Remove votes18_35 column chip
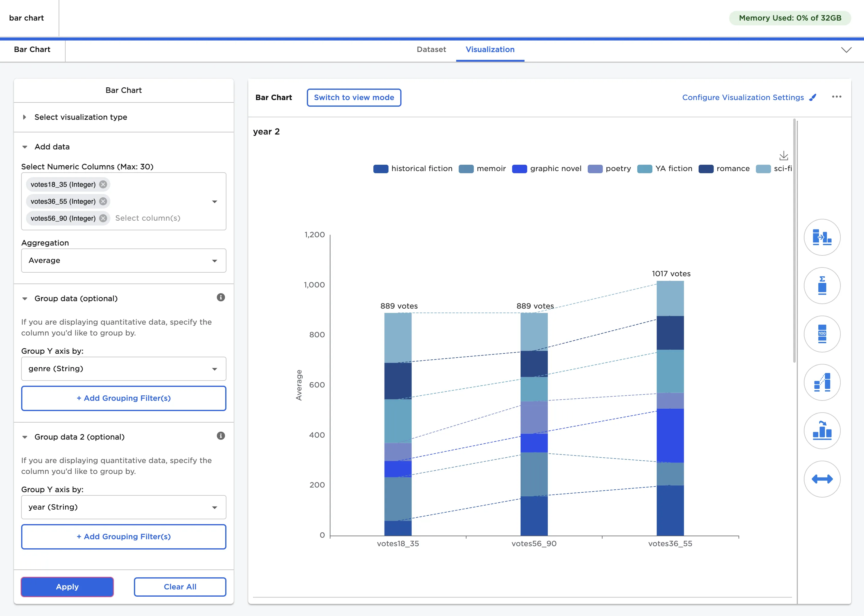The width and height of the screenshot is (864, 616). (x=103, y=184)
